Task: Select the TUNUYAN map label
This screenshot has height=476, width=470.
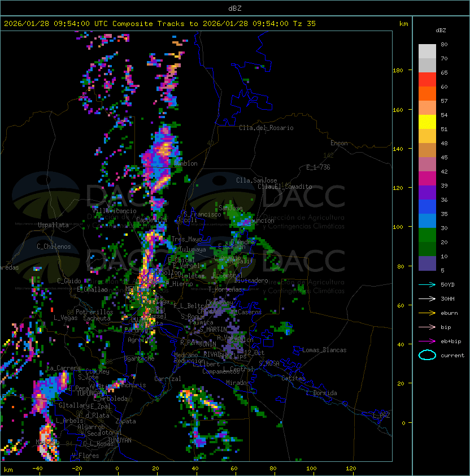Action: click(120, 440)
